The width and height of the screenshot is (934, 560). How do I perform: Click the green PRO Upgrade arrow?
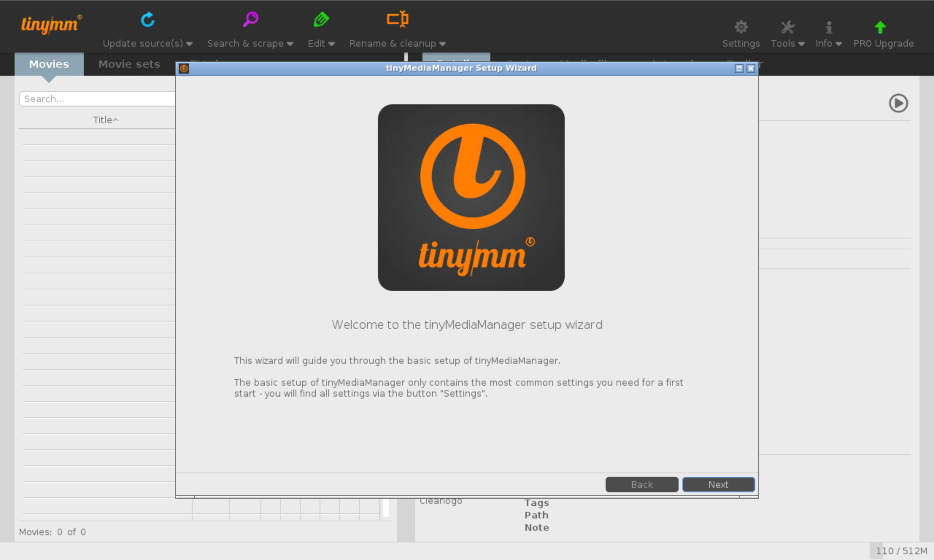[880, 27]
